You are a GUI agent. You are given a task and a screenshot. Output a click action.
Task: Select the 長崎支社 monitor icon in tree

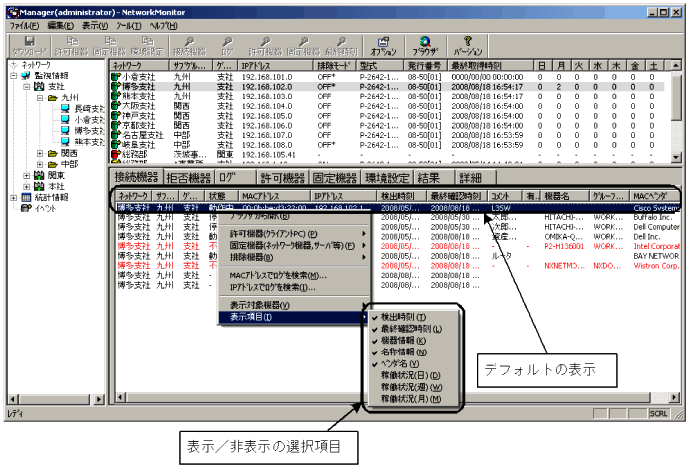pos(65,108)
